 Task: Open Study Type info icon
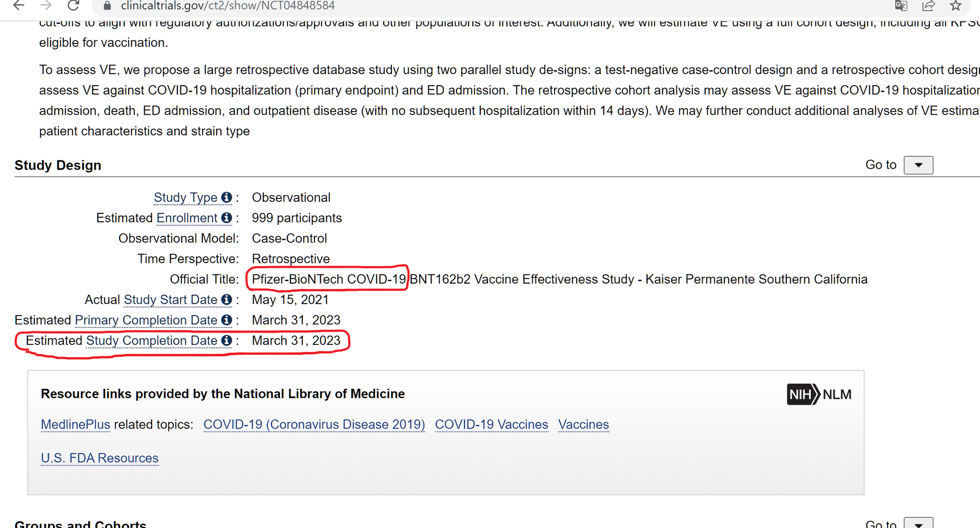[226, 197]
